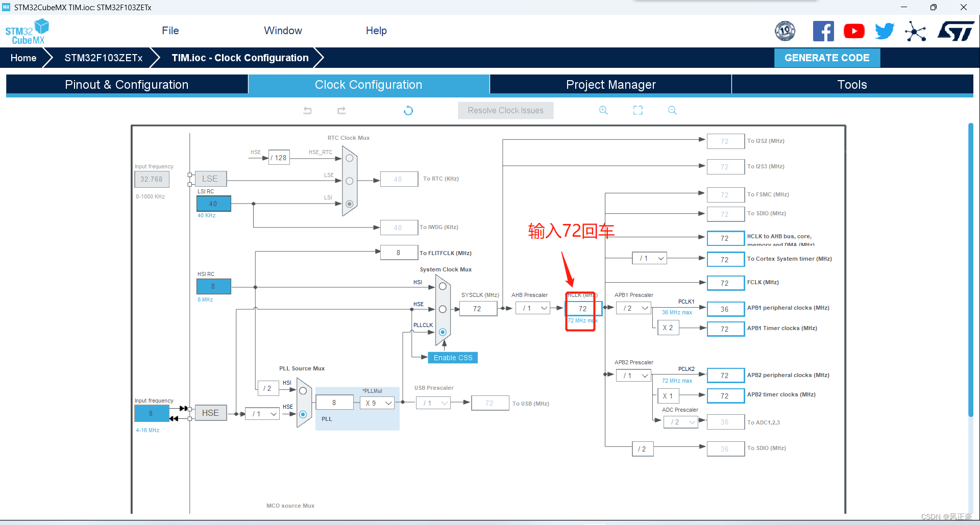Open the AHB Prescaler dropdown
The width and height of the screenshot is (980, 525).
[x=532, y=308]
